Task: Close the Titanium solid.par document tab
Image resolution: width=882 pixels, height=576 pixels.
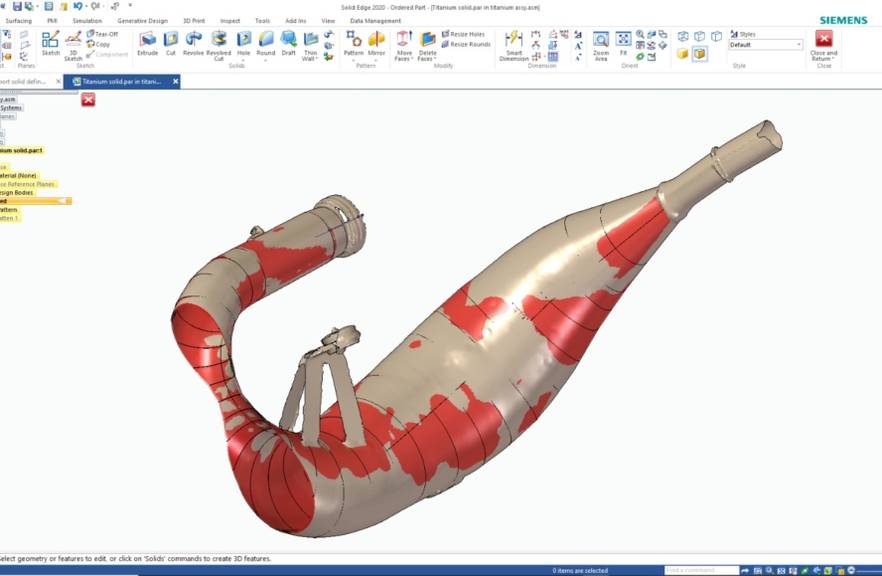Action: coord(176,82)
